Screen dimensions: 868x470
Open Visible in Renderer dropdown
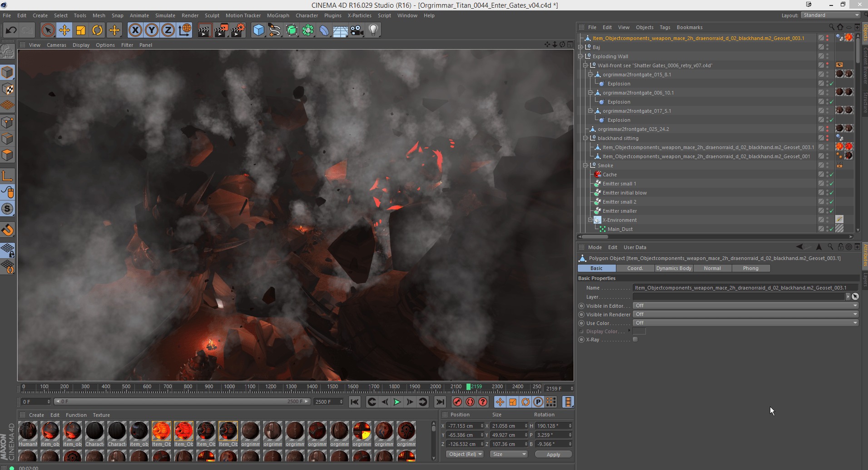click(745, 314)
